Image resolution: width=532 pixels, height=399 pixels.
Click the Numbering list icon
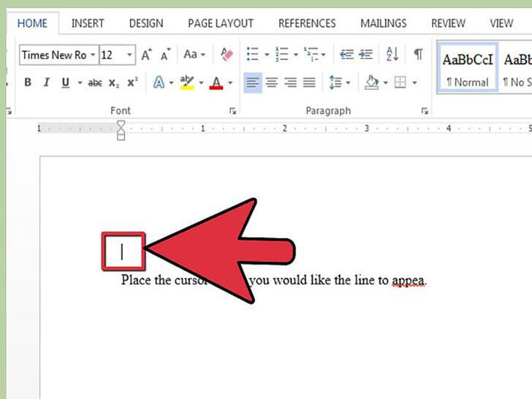[x=281, y=54]
